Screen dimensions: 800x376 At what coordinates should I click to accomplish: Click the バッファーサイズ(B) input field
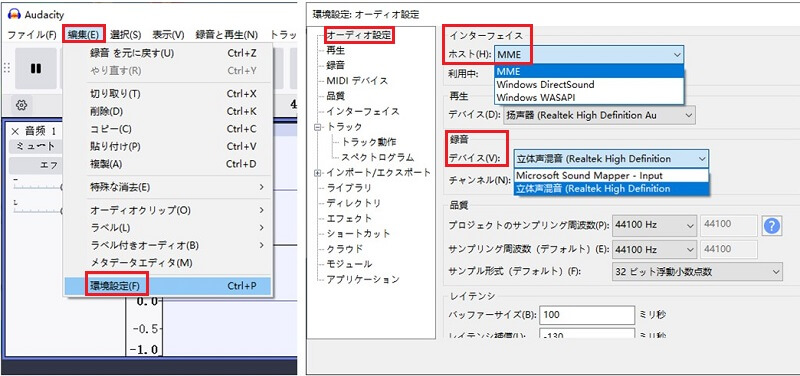point(587,315)
